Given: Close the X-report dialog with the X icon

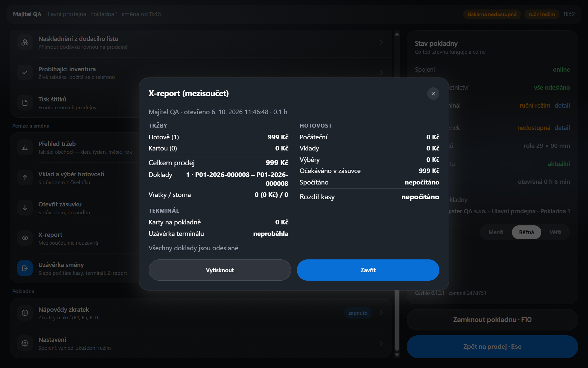Looking at the screenshot, I should pos(433,94).
